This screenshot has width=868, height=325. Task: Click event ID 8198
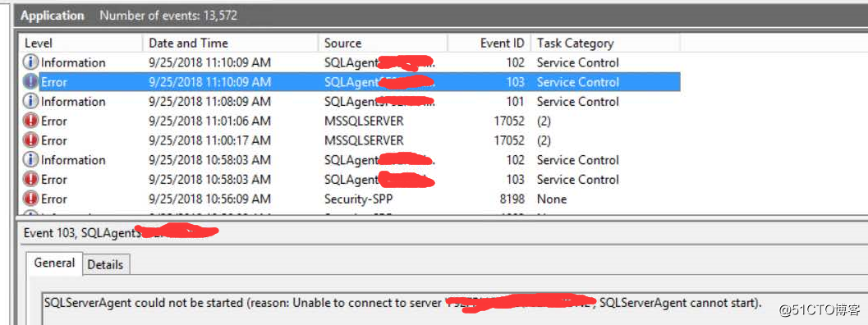pos(512,199)
